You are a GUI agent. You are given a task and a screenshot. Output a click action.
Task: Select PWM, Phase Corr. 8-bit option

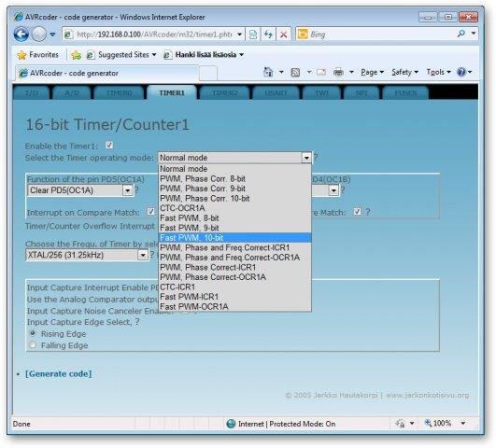point(234,178)
